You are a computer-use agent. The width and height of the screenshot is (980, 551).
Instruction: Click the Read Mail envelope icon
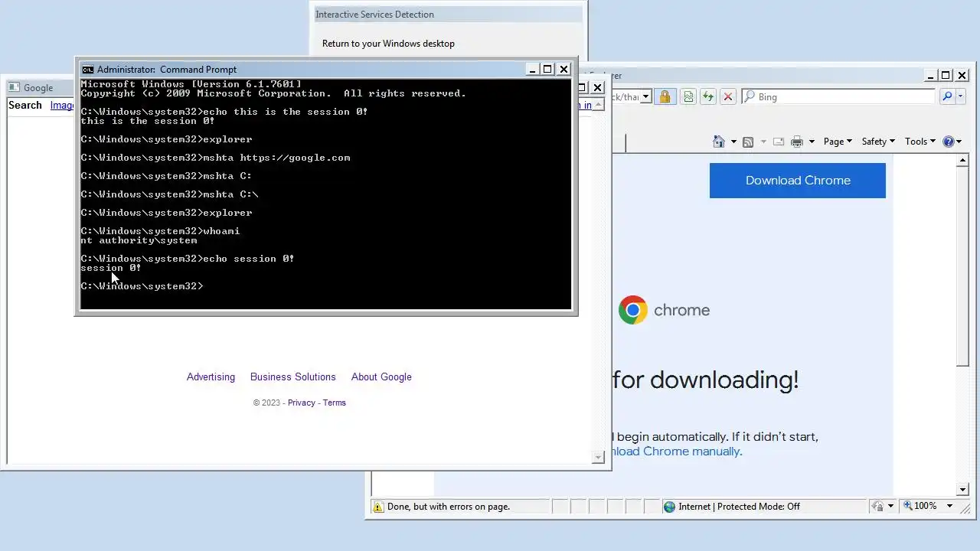click(779, 142)
